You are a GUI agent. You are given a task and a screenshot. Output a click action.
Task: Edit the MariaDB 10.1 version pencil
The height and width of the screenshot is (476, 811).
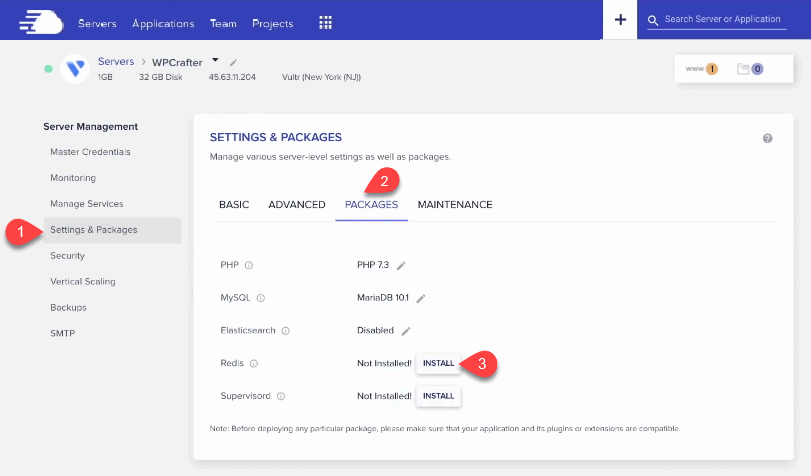coord(420,299)
